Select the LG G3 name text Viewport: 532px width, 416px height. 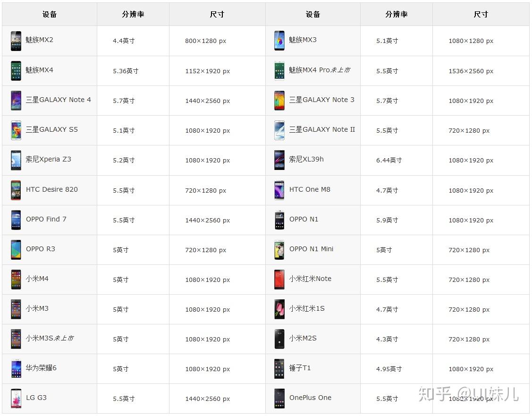coord(36,398)
